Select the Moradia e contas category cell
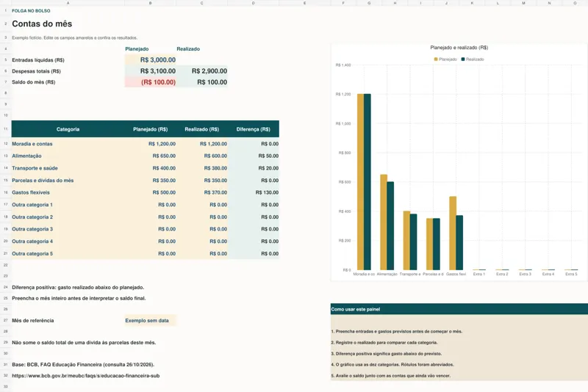The height and width of the screenshot is (392, 588). coord(68,144)
